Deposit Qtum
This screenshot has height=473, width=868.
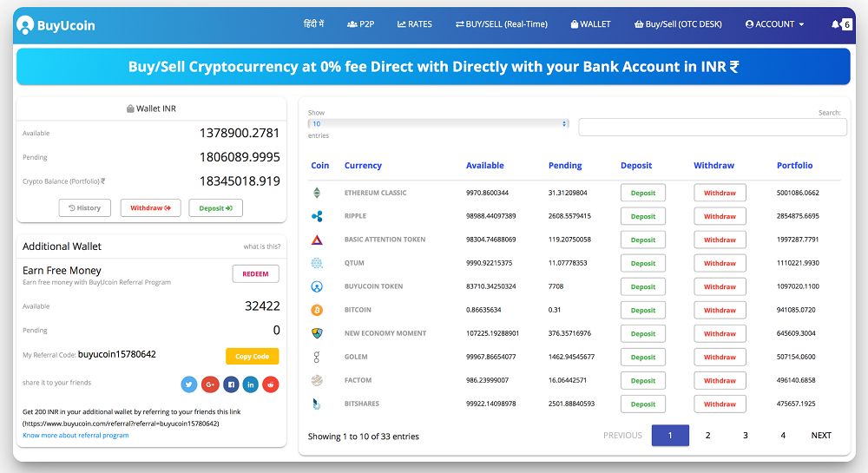642,263
